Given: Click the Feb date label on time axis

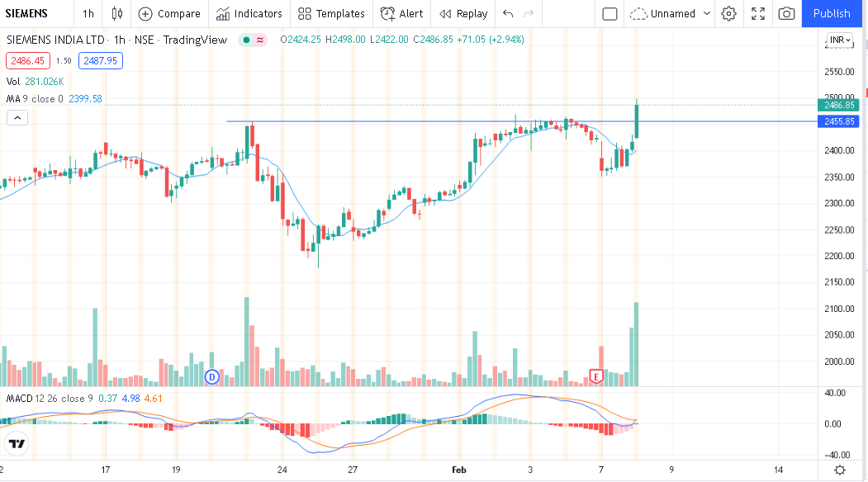Looking at the screenshot, I should tap(459, 470).
